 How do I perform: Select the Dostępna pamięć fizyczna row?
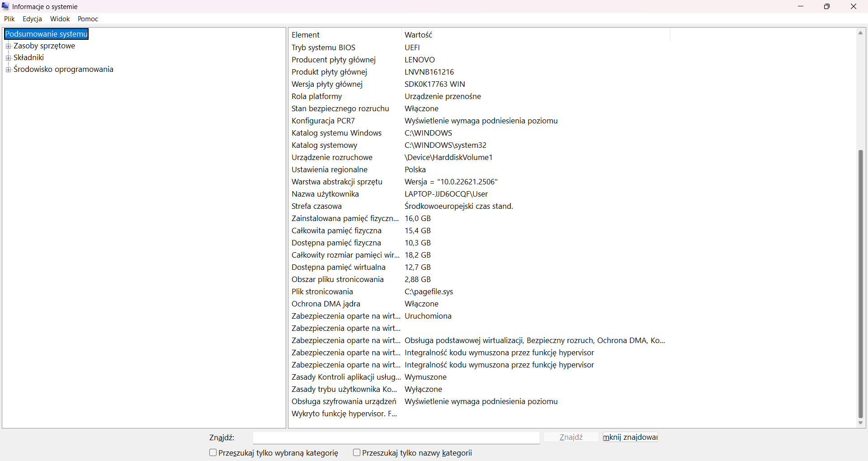479,243
